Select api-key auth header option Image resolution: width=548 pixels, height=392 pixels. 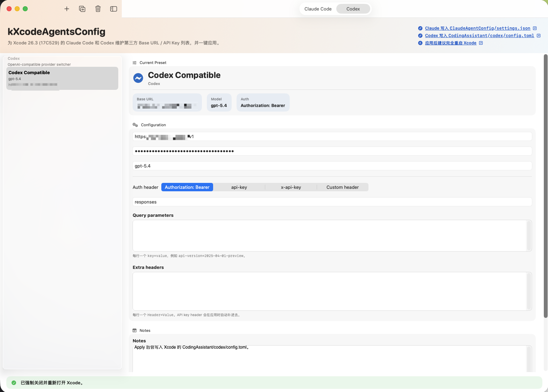[239, 187]
